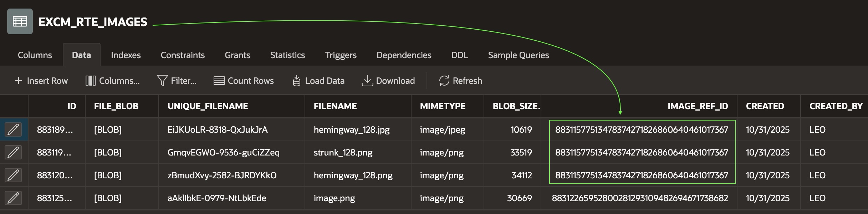Edit the hemingway_128.jpg row with pencil icon
The image size is (868, 214).
13,129
